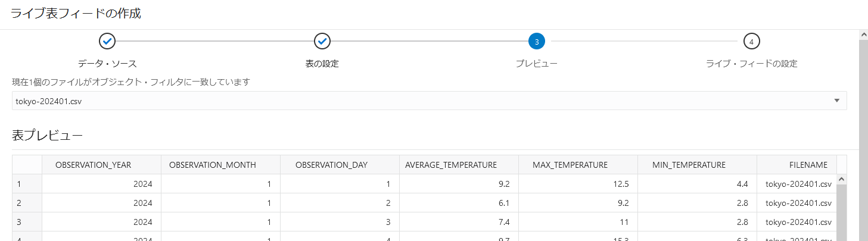Select the step 3 プレビュー circle

(x=537, y=42)
